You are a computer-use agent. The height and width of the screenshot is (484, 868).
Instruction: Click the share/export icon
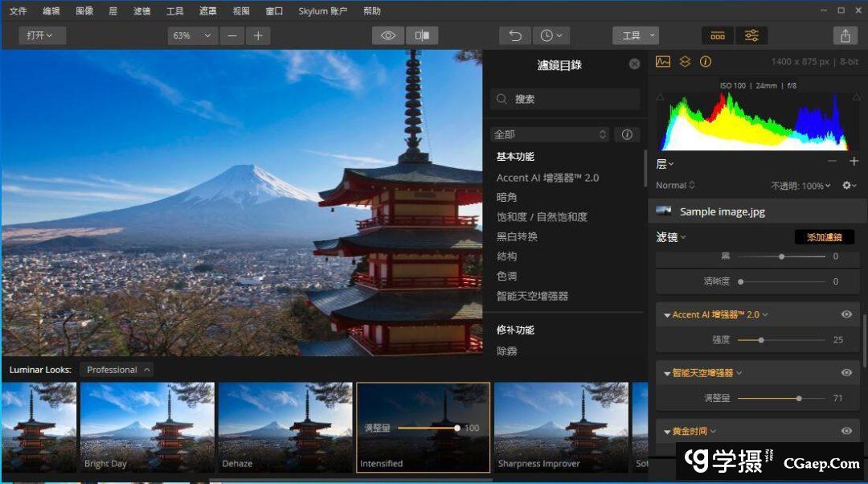click(845, 35)
